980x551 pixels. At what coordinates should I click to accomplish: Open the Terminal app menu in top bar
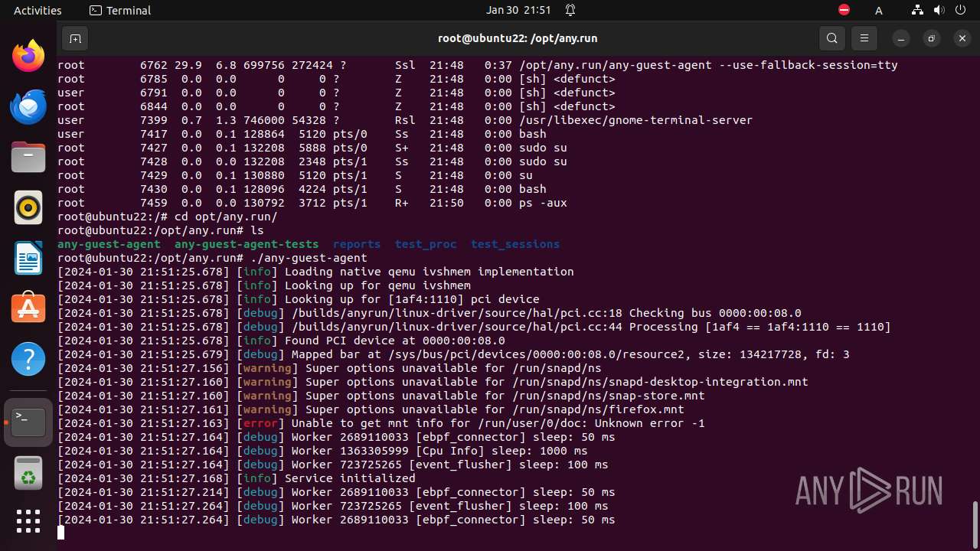pos(120,10)
